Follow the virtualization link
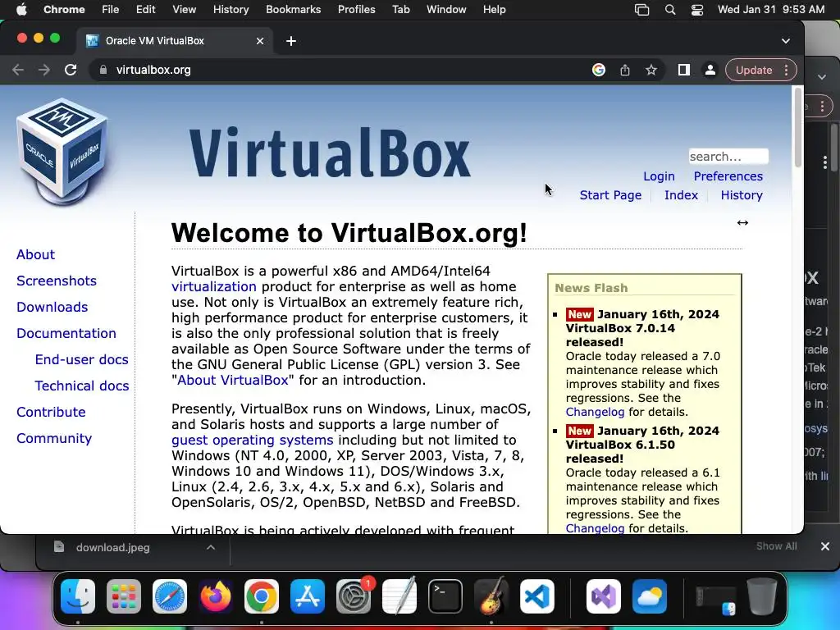This screenshot has width=840, height=630. 214,286
